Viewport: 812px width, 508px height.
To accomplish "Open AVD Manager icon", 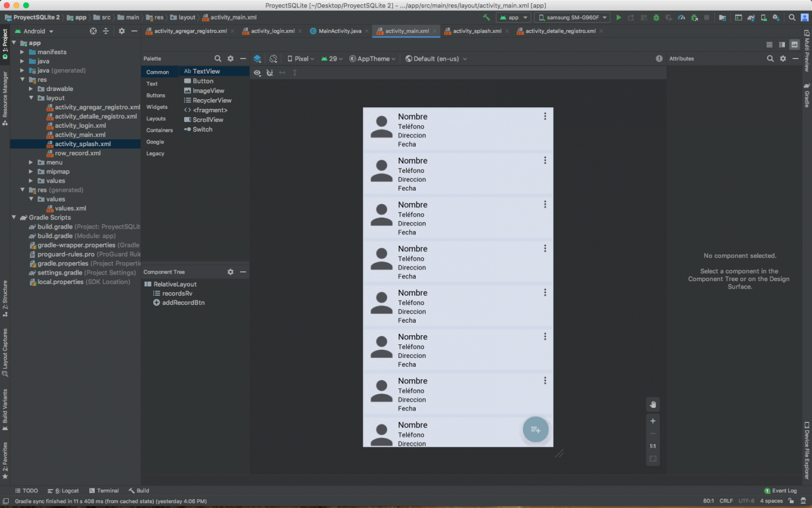I will [x=763, y=17].
